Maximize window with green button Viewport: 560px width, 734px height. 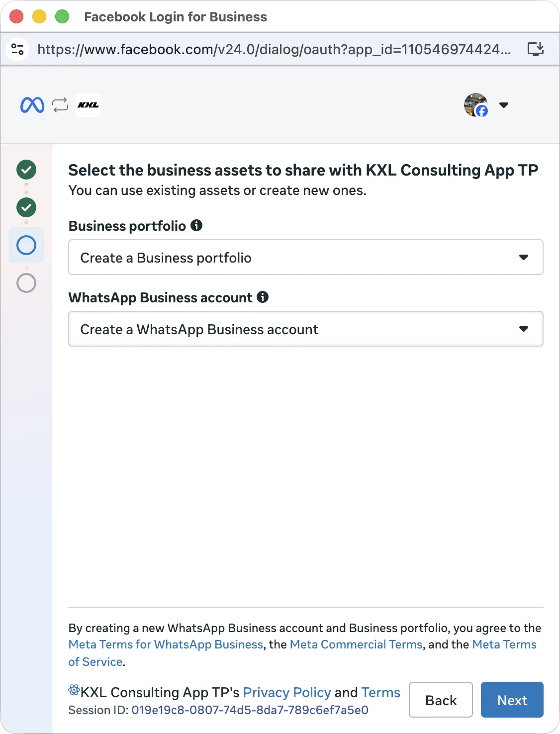(x=62, y=16)
